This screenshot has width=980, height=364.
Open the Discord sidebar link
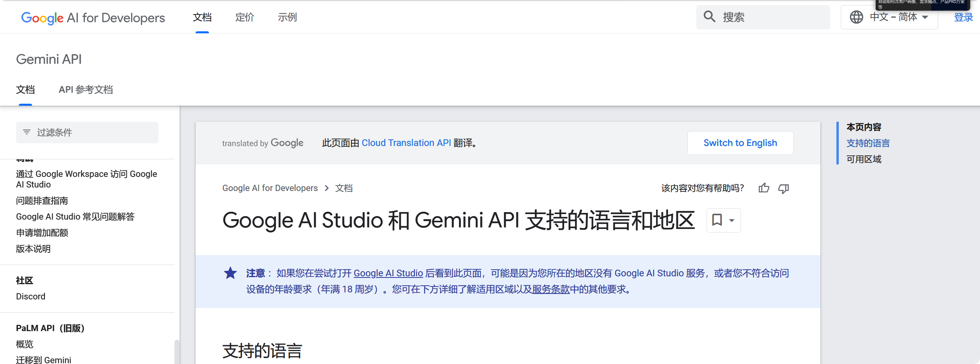click(31, 297)
